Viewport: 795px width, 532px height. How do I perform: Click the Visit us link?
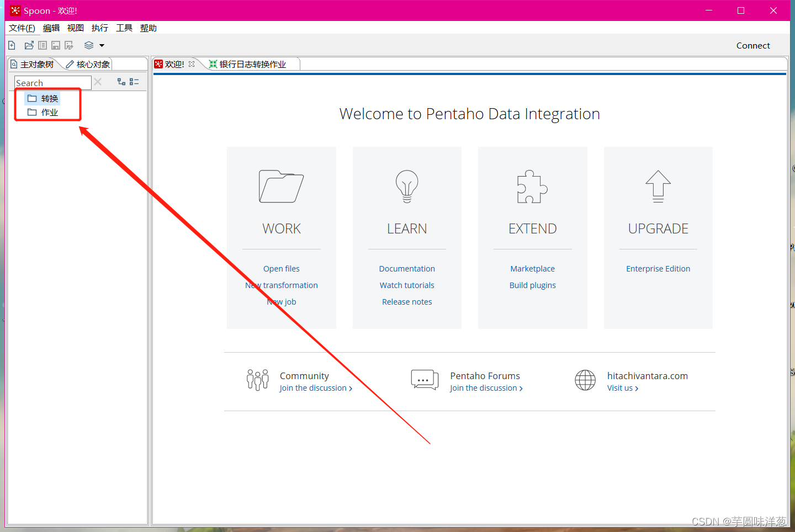623,388
